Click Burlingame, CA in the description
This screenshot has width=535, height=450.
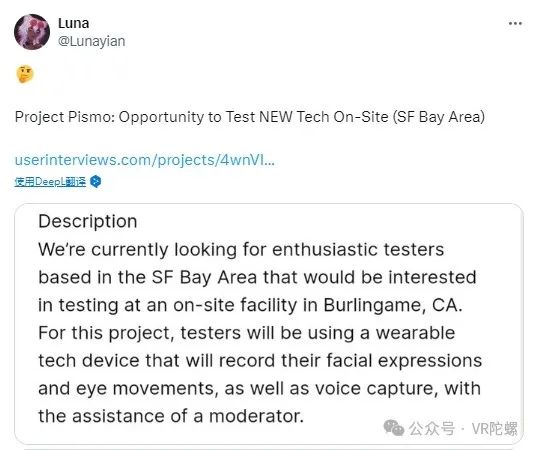pos(393,305)
